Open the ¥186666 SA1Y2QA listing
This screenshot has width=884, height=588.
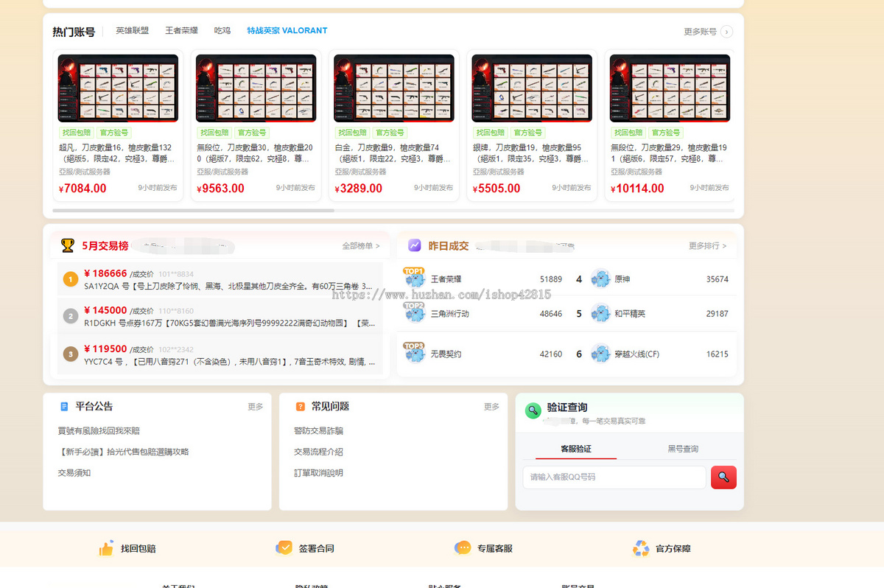[220, 279]
